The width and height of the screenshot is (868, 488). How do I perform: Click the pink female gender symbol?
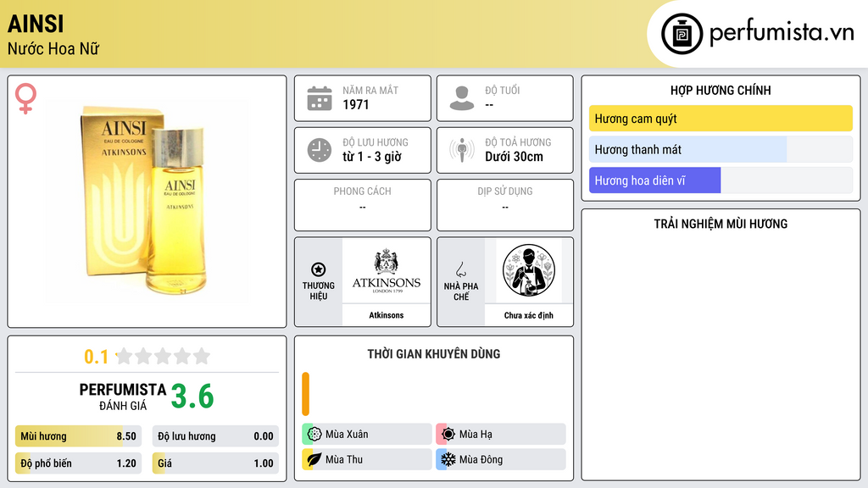(x=25, y=98)
